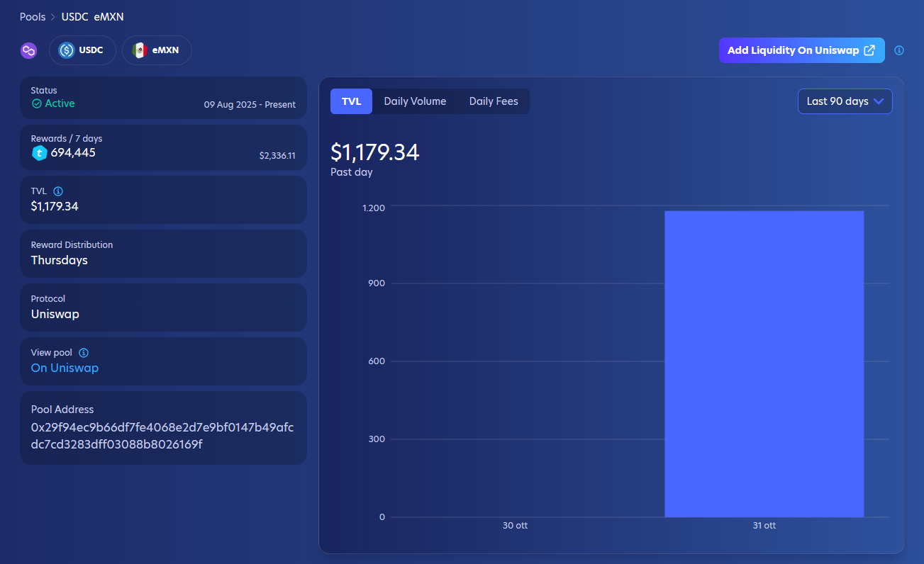Click info icon beside Add Liquidity button
Screen dimensions: 924x564
[x=899, y=50]
